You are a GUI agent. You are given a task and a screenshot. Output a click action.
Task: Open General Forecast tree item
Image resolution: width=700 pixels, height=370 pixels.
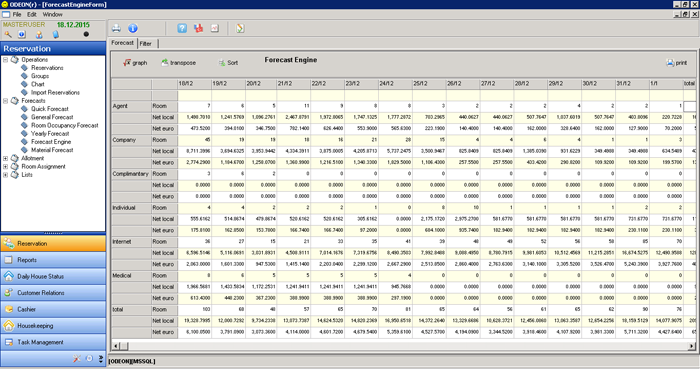click(x=52, y=117)
